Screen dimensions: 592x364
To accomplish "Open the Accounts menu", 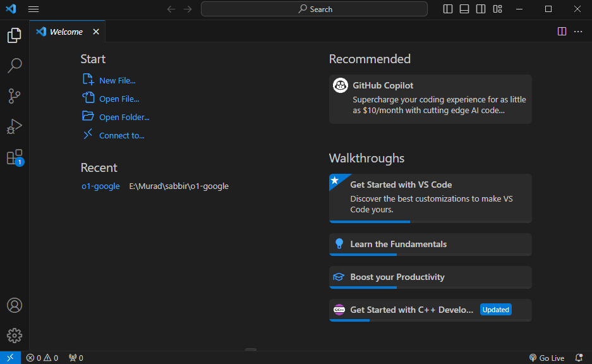I will (15, 305).
